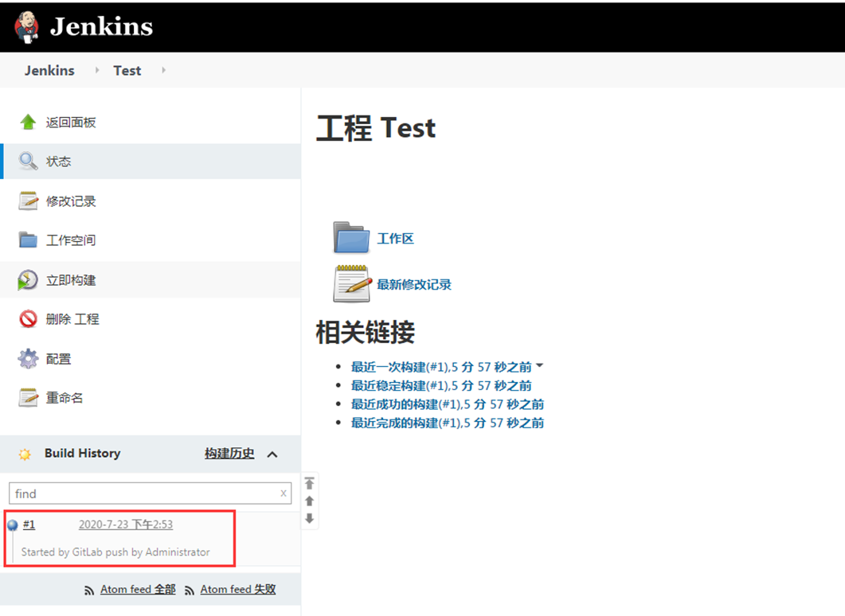Jump to top of build history list
The image size is (845, 616).
(x=309, y=483)
